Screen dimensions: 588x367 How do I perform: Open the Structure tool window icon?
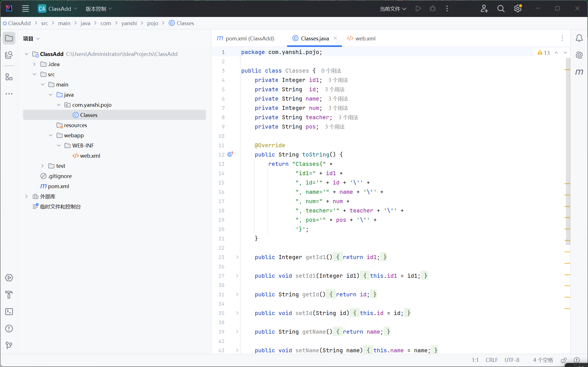(x=9, y=77)
